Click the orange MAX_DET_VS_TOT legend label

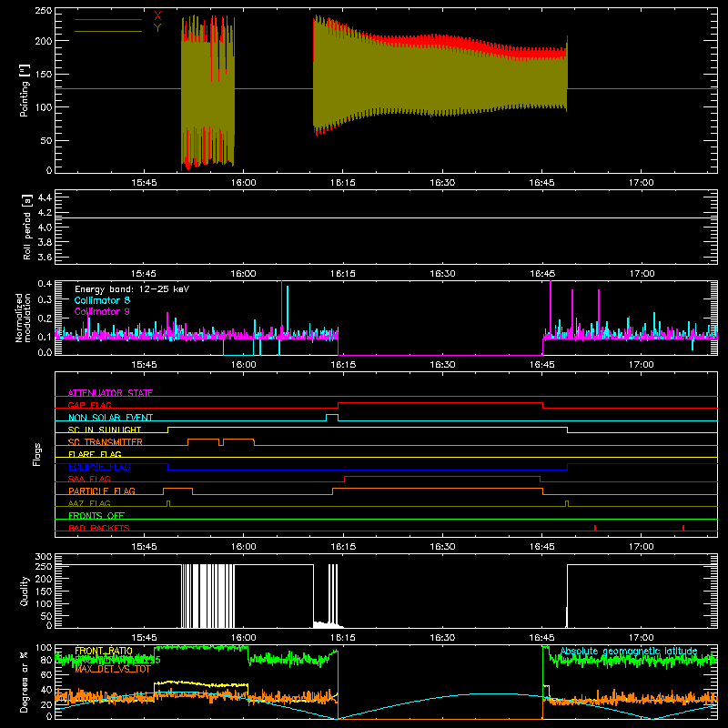pyautogui.click(x=112, y=670)
